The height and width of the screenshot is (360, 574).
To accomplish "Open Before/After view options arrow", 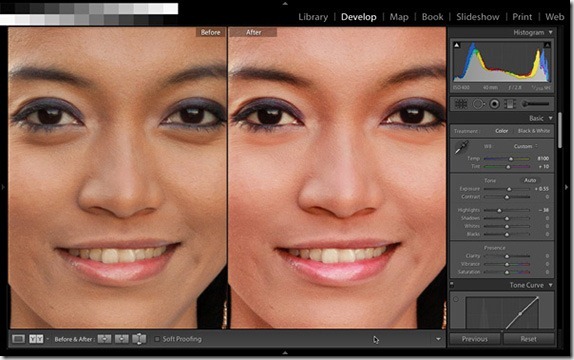I will [x=47, y=339].
